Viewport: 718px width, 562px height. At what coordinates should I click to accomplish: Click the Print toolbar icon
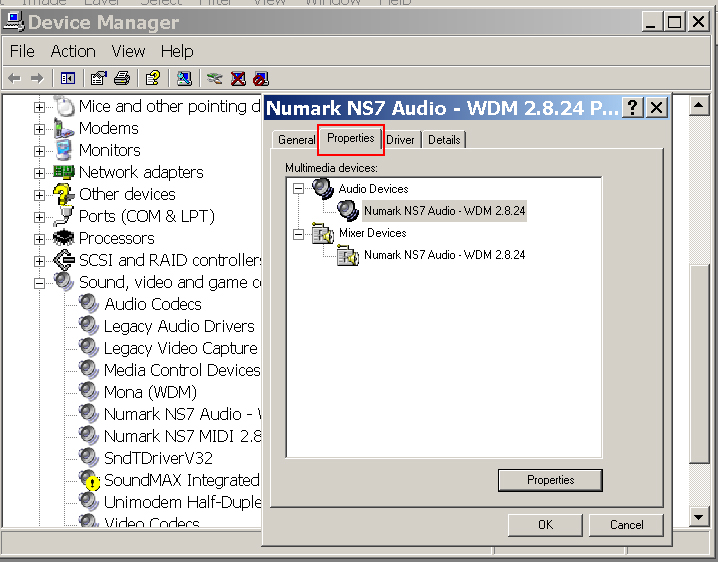point(122,79)
